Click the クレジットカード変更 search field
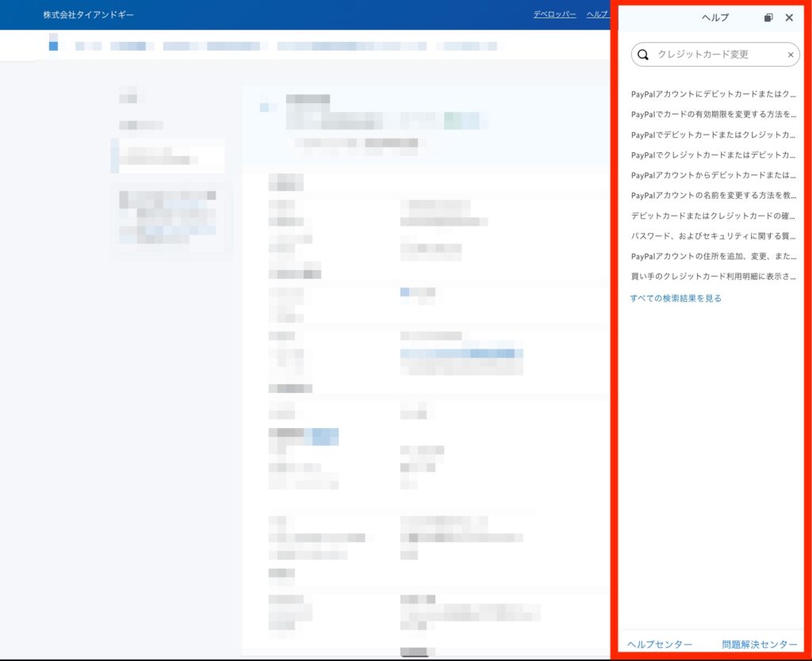Viewport: 812px width, 661px height. pyautogui.click(x=715, y=55)
